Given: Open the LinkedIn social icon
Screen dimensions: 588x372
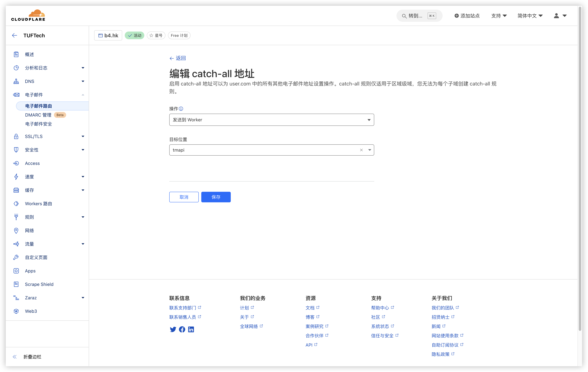Looking at the screenshot, I should [191, 329].
